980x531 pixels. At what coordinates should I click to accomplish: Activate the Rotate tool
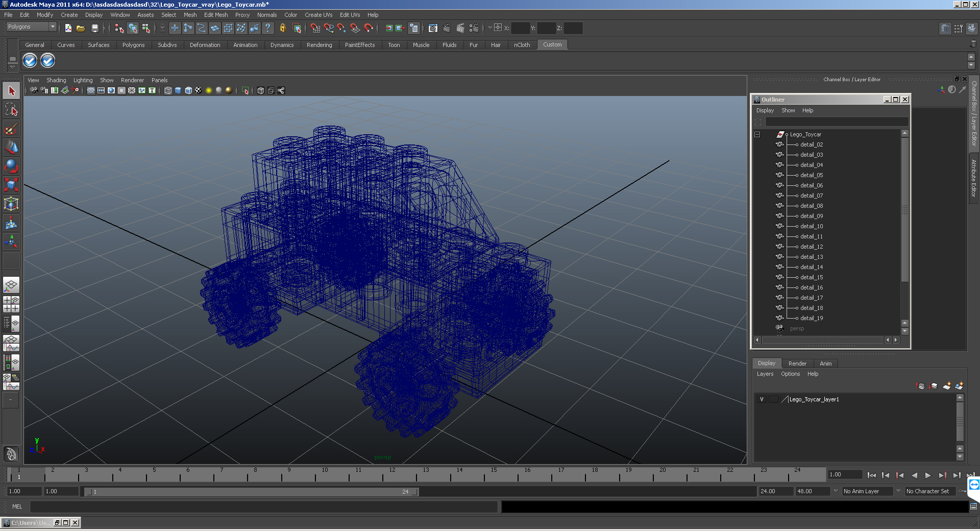click(x=11, y=166)
